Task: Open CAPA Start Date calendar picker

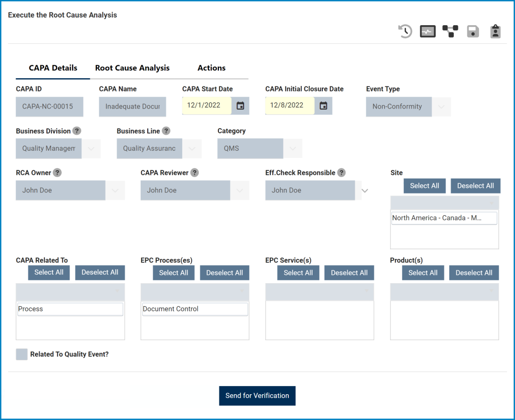Action: point(241,106)
